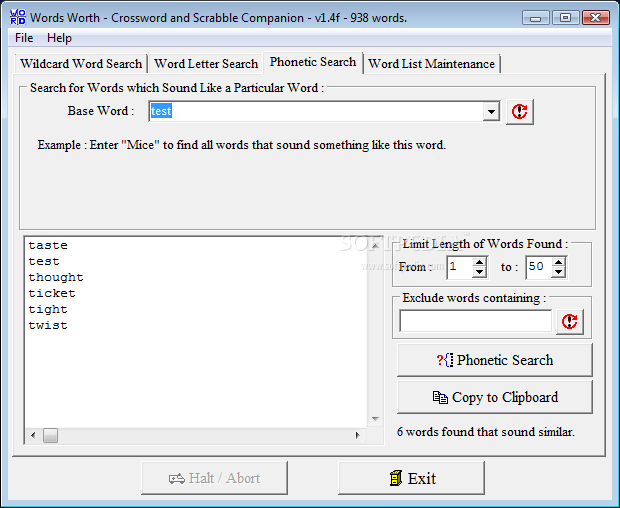Decrease the 'to' length spinner value
Viewport: 620px width, 508px height.
click(558, 272)
